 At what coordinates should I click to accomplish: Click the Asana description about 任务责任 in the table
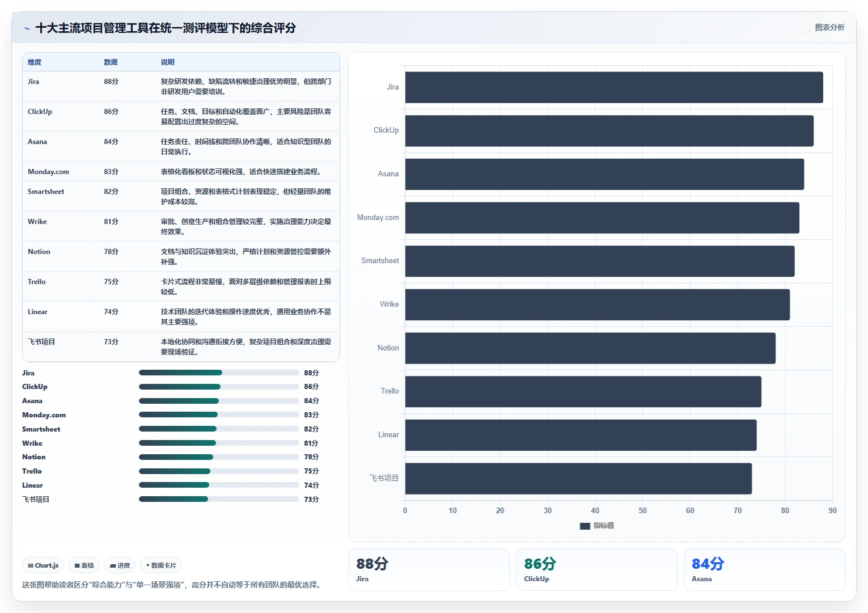tap(246, 146)
